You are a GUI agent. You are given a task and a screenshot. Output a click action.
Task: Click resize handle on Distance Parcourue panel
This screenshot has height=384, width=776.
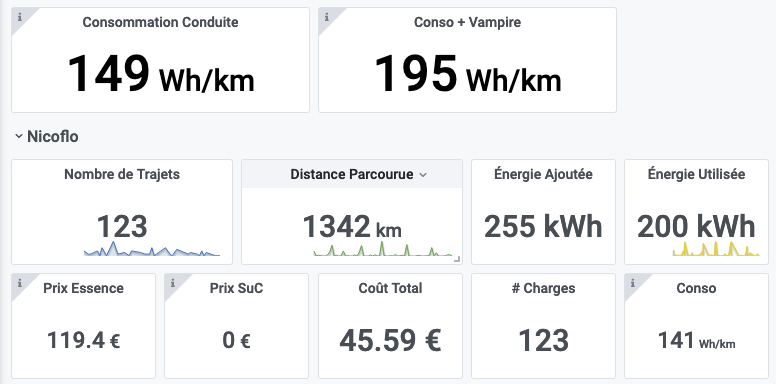coord(457,259)
